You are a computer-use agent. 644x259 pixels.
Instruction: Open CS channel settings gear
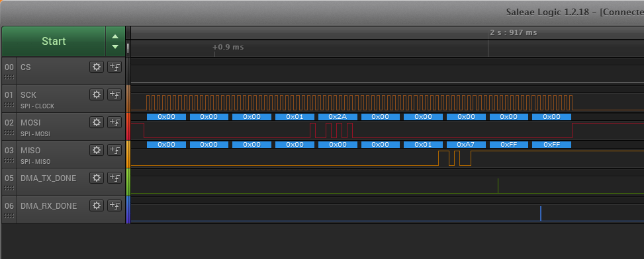(97, 67)
